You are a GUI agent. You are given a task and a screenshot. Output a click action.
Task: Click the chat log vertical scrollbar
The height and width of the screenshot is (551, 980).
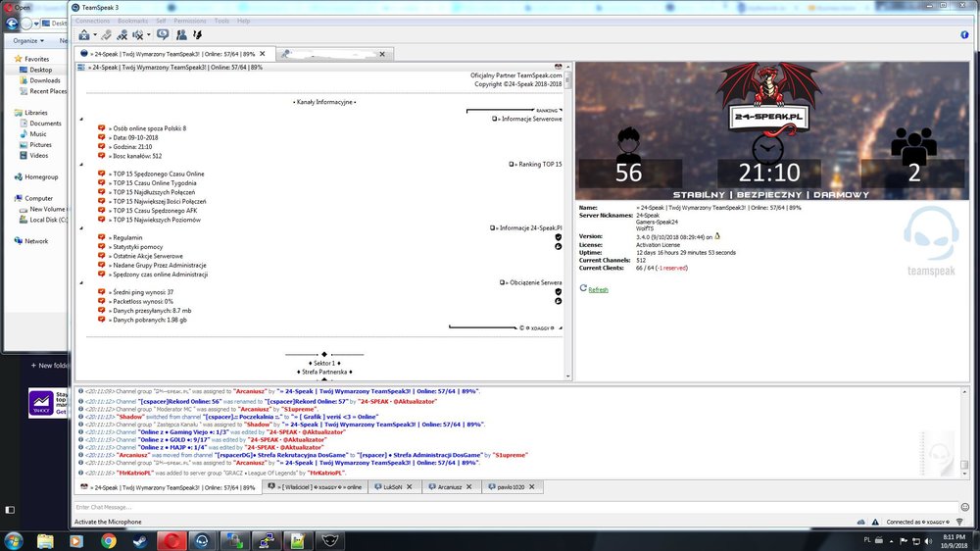click(x=964, y=432)
